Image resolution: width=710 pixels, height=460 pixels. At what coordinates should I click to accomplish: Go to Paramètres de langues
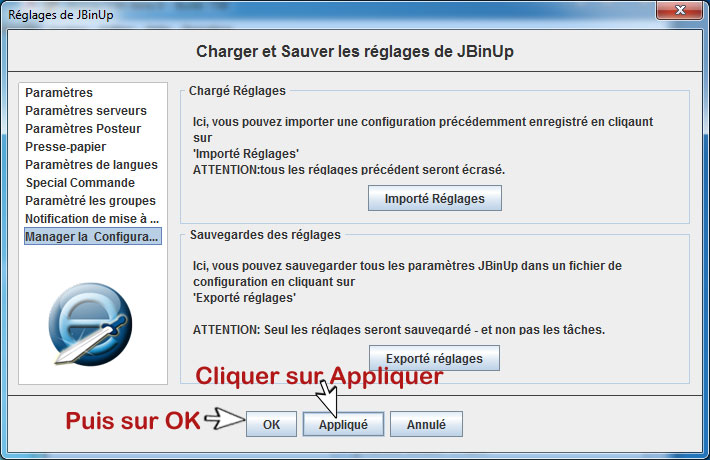[x=91, y=164]
